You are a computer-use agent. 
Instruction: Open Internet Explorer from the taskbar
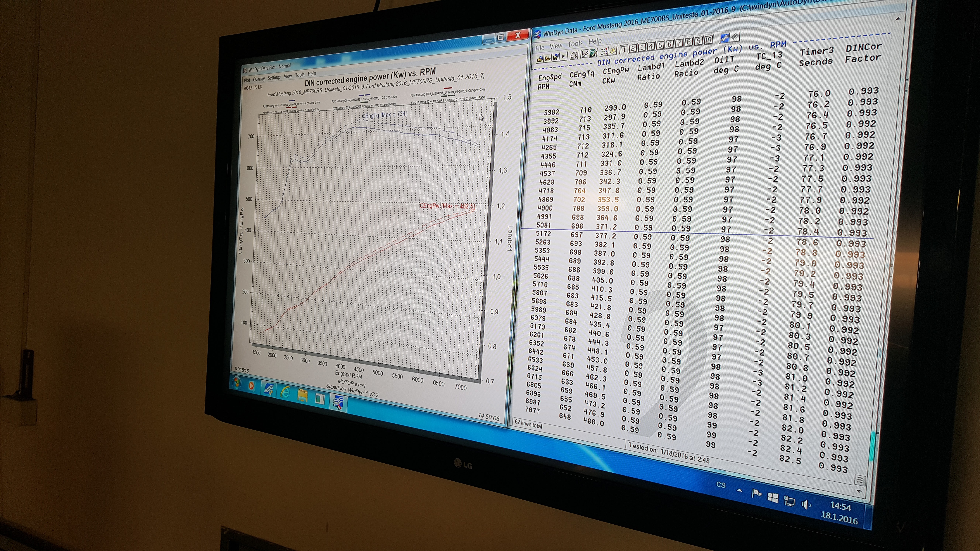click(x=285, y=392)
